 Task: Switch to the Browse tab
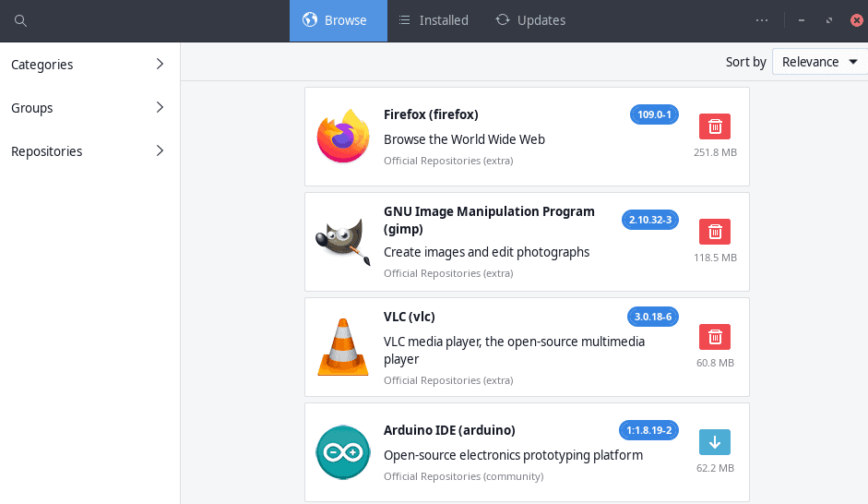coord(339,20)
